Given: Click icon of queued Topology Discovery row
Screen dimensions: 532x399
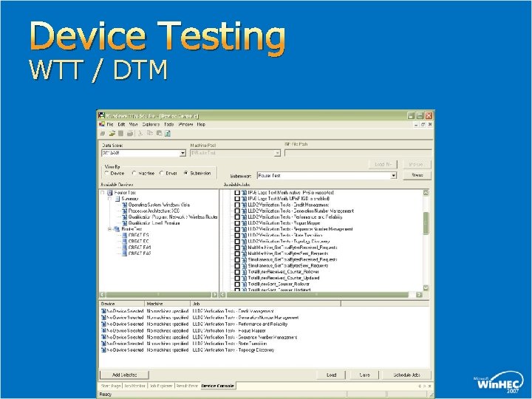Looking at the screenshot, I should coord(103,349).
